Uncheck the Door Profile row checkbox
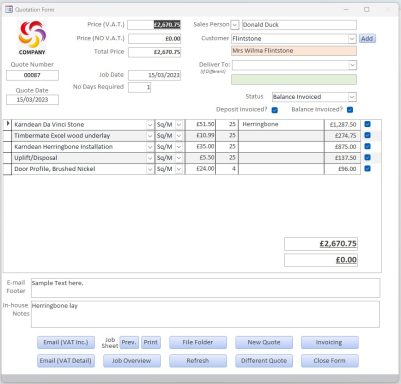The width and height of the screenshot is (401, 384). [367, 169]
